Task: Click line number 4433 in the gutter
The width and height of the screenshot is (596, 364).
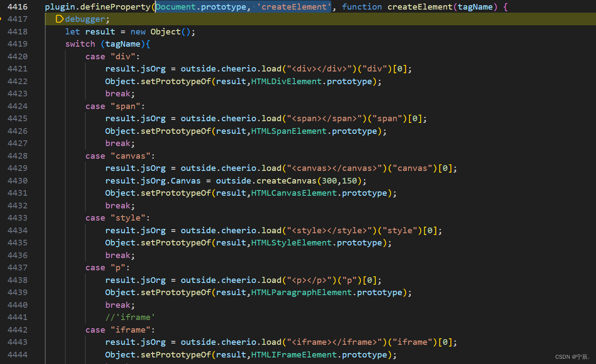Action: click(17, 218)
